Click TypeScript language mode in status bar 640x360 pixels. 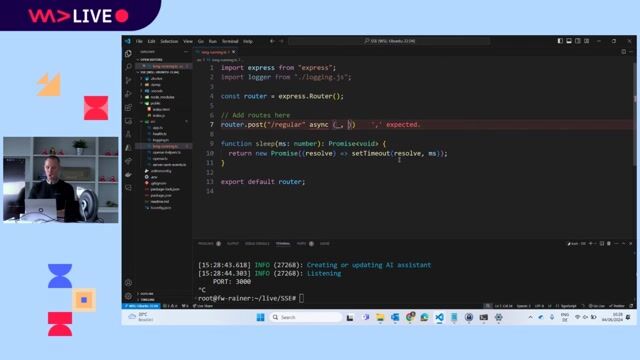[x=568, y=306]
